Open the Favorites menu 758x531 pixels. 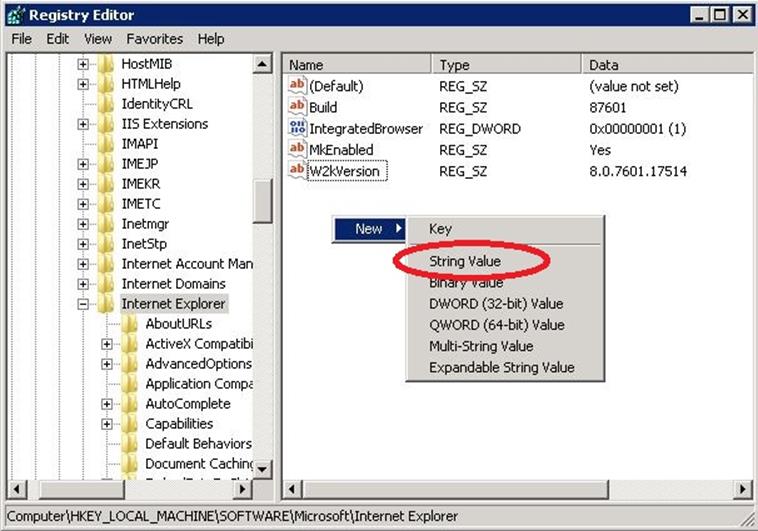(x=155, y=39)
